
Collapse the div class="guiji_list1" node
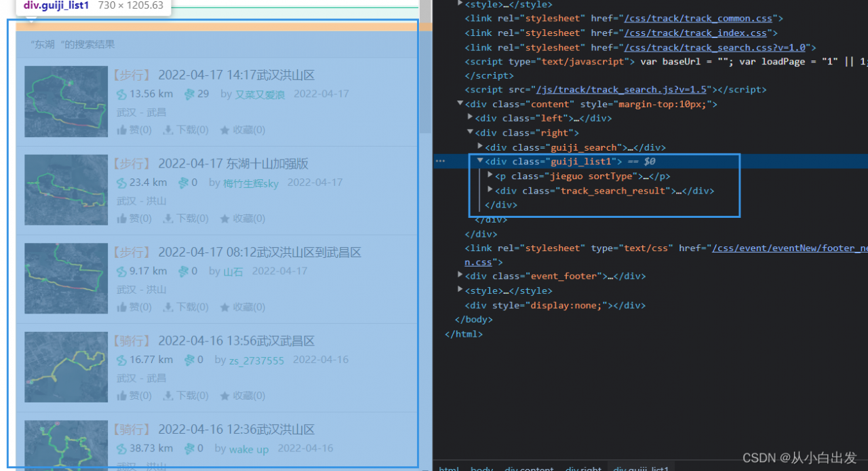point(481,162)
